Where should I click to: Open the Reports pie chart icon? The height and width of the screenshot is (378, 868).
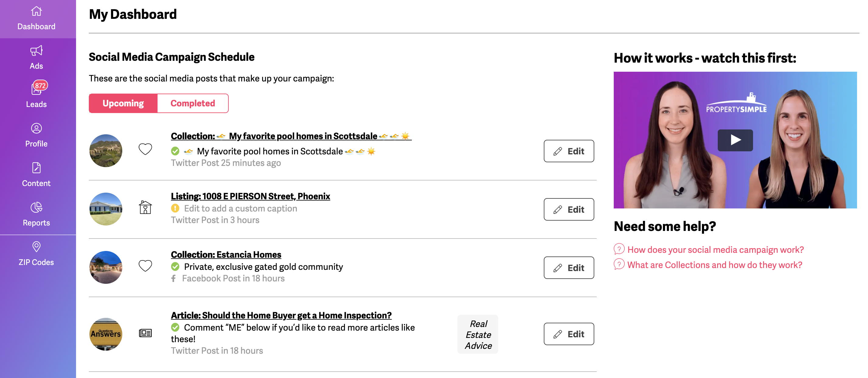coord(36,207)
